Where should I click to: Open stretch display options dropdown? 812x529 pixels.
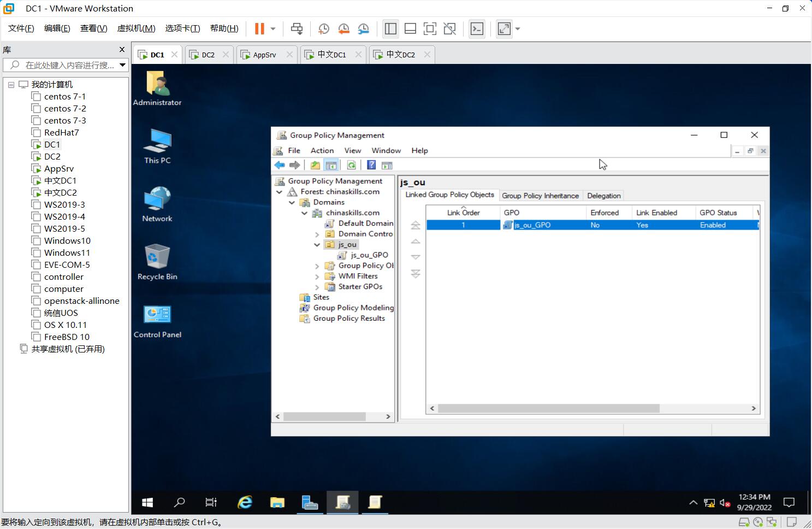(518, 28)
